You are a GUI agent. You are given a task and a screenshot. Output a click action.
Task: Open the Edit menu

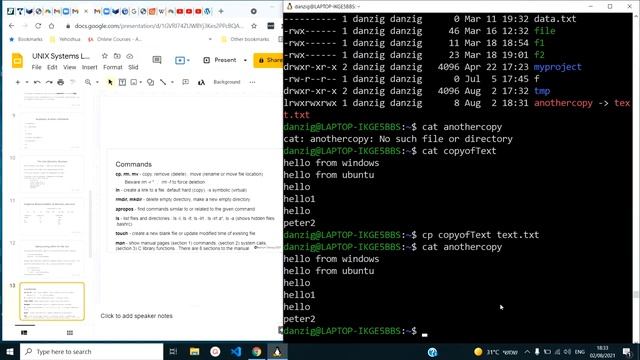tap(52, 67)
